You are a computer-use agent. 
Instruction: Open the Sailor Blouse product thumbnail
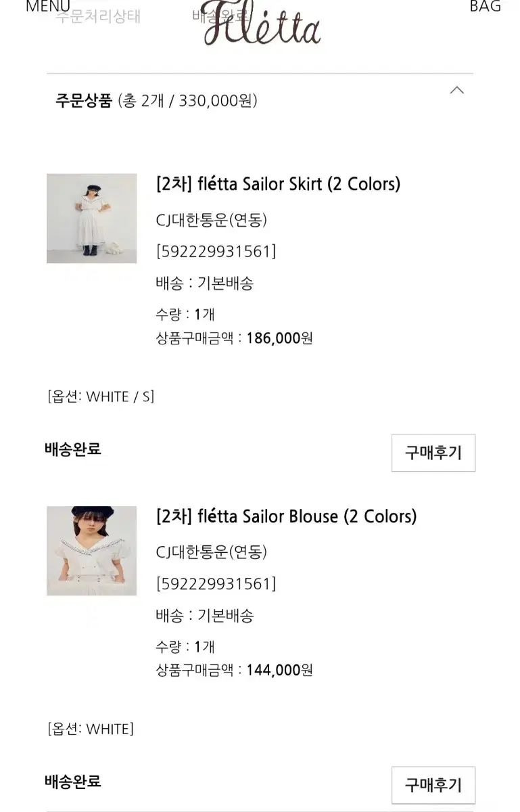(x=91, y=551)
